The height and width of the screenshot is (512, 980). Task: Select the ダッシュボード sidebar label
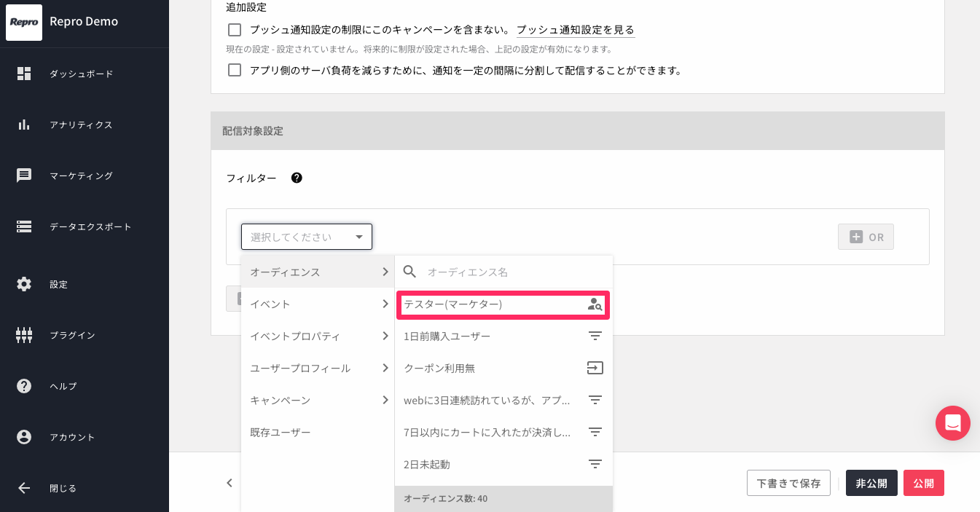tap(82, 74)
